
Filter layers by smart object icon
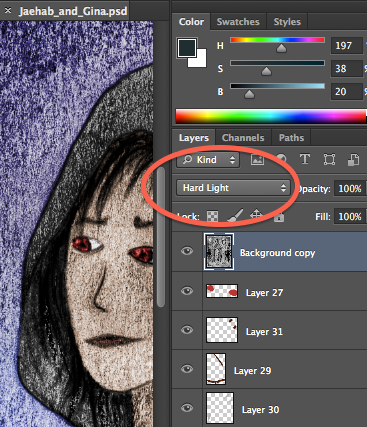click(353, 159)
